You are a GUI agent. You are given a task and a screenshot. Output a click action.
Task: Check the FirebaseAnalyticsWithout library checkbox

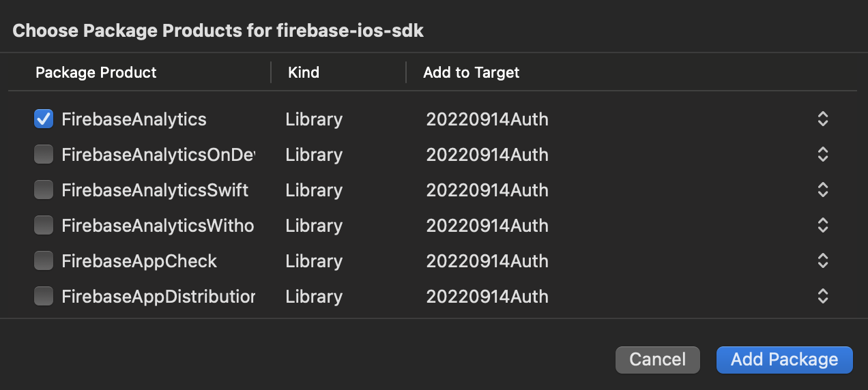coord(44,226)
